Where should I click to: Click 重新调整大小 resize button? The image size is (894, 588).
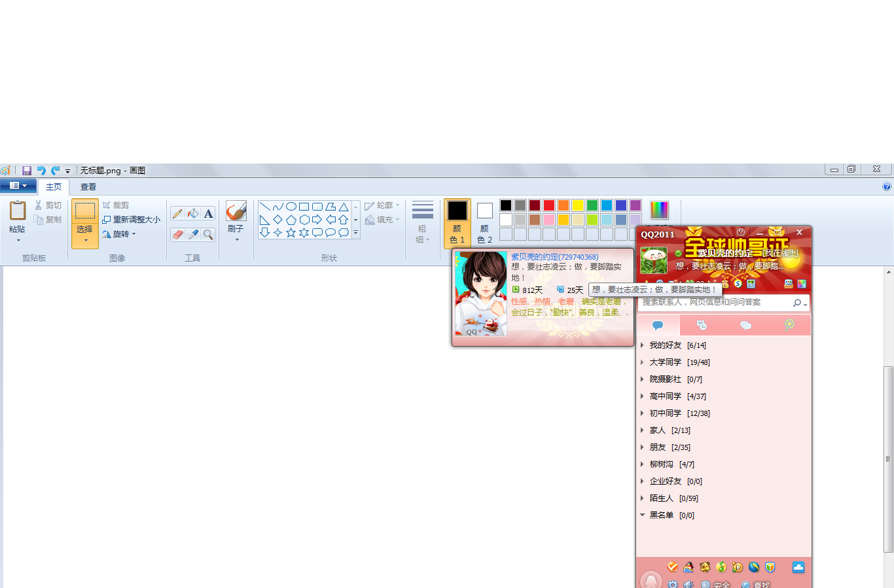coord(132,220)
